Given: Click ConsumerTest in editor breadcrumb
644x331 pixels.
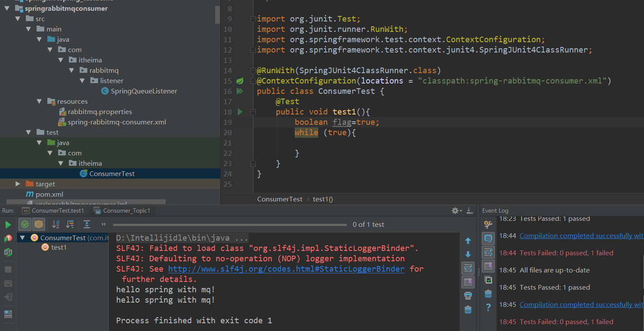Looking at the screenshot, I should click(280, 199).
